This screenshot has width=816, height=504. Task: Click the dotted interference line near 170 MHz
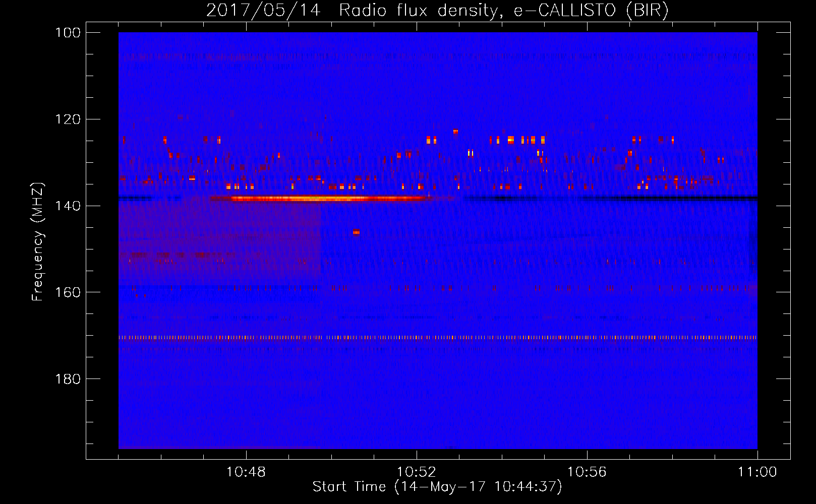click(438, 338)
